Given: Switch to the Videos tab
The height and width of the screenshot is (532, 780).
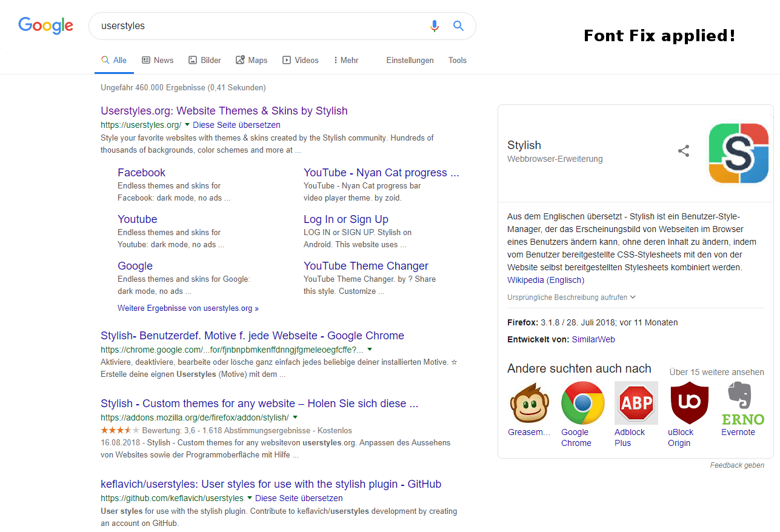Looking at the screenshot, I should click(x=301, y=60).
